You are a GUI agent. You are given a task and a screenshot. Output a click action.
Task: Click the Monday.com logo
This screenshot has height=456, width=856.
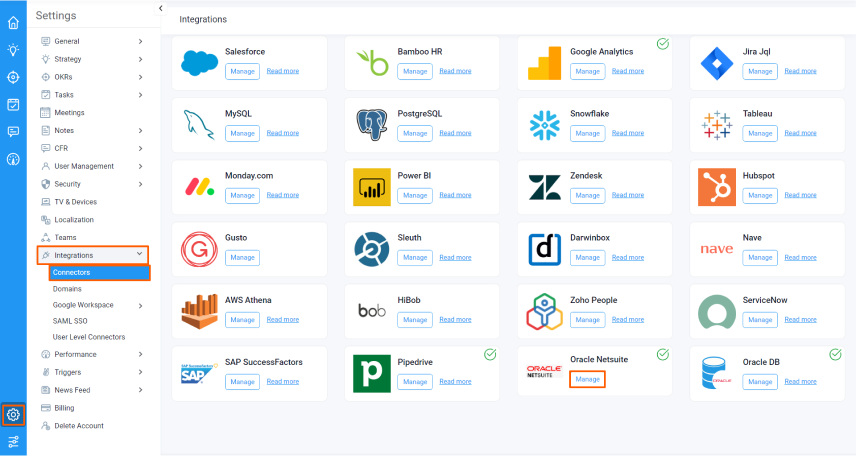point(199,187)
